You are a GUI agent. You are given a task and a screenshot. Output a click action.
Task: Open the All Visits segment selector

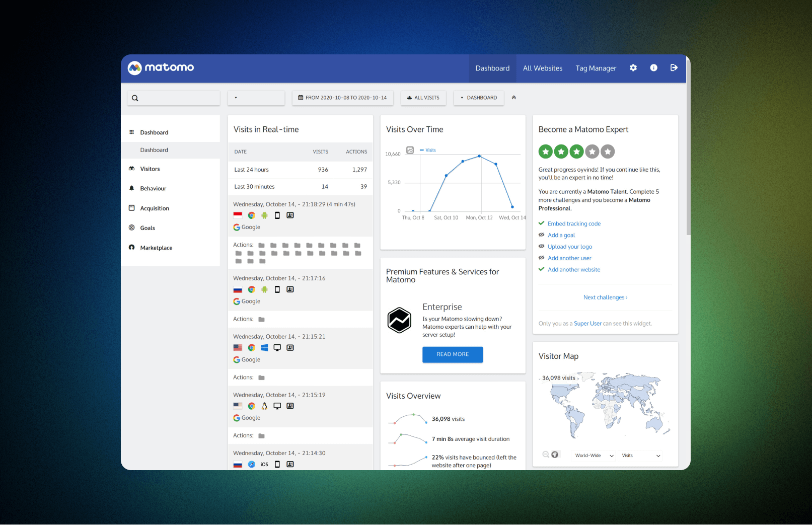click(423, 98)
